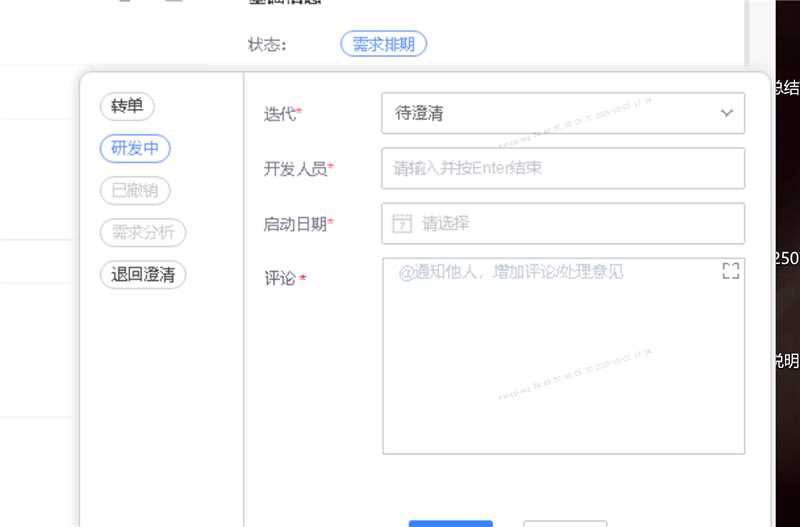800x527 pixels.
Task: Open the 启动日期 date picker field
Action: coord(563,223)
